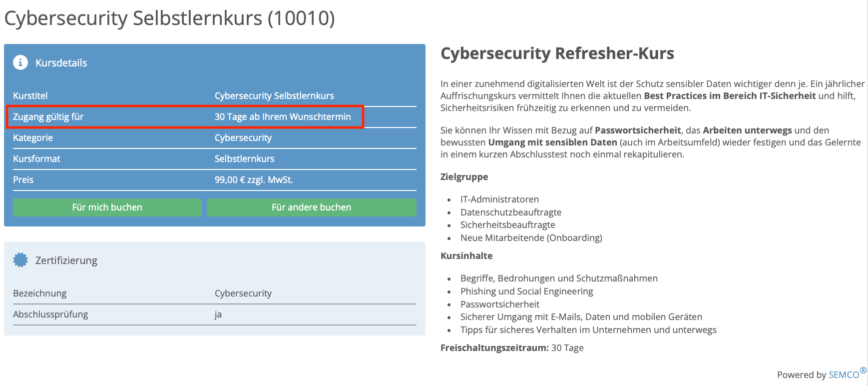This screenshot has width=868, height=386.
Task: Click the "Zielgruppe" subheading
Action: [464, 176]
